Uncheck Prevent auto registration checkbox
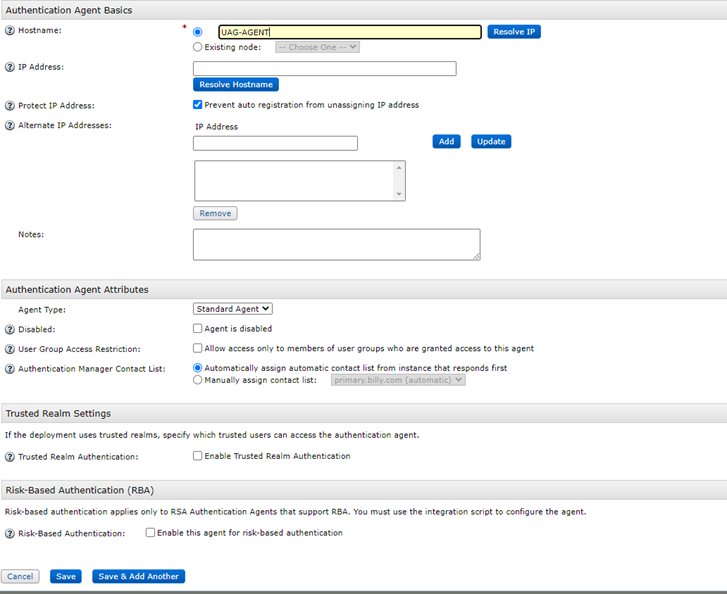Image resolution: width=727 pixels, height=594 pixels. (198, 105)
